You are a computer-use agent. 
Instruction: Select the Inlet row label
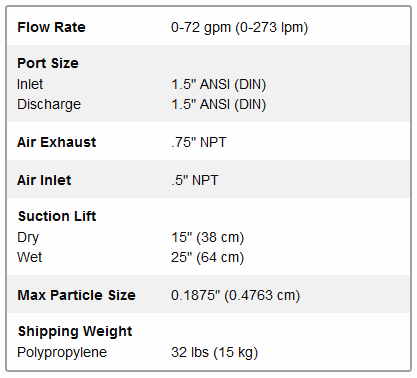point(30,84)
